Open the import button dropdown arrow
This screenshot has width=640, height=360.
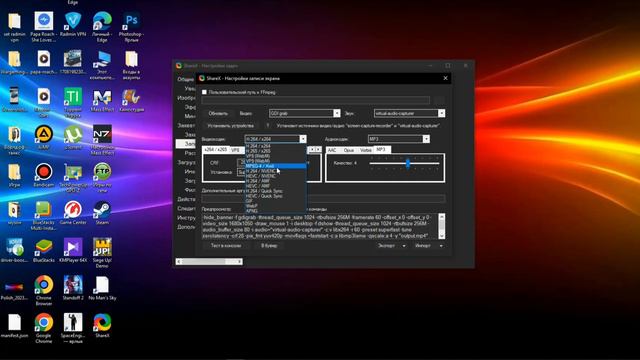pos(441,246)
